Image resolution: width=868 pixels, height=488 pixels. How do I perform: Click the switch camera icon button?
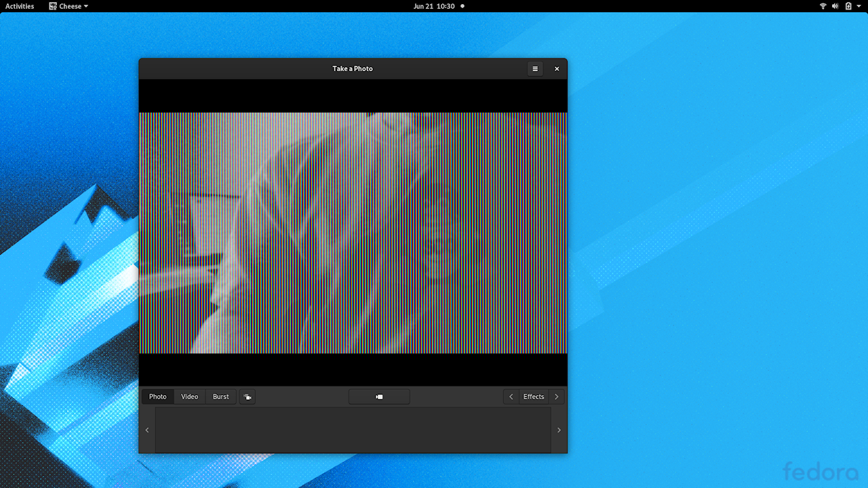248,396
